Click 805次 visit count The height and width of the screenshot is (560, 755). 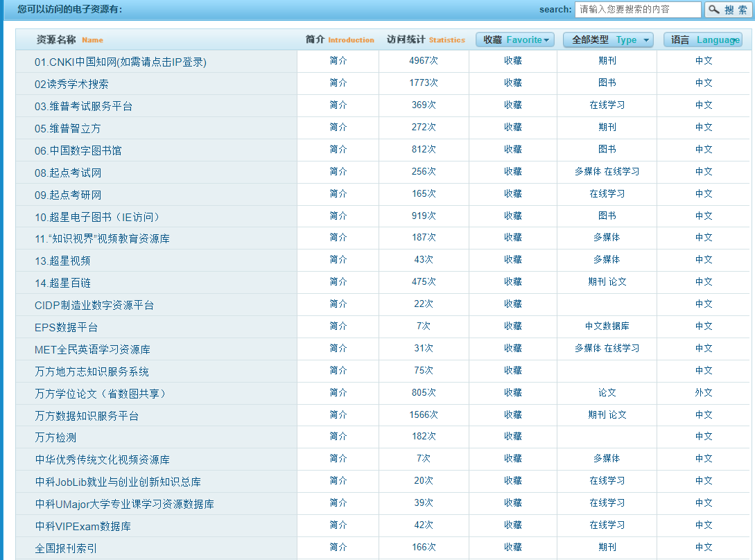coord(424,392)
